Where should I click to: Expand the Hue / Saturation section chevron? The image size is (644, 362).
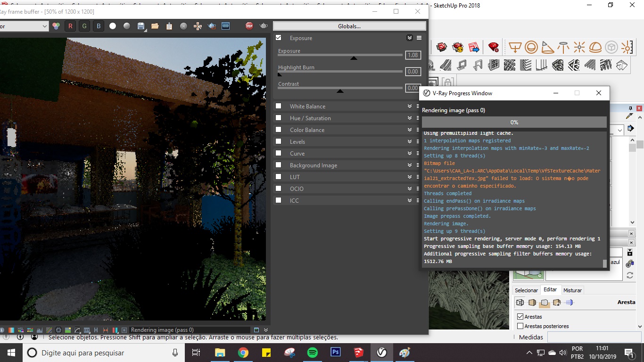point(410,118)
